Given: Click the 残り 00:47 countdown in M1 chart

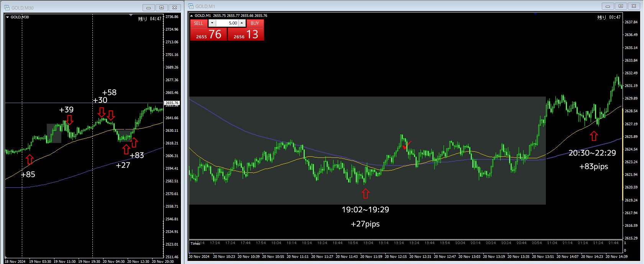Looking at the screenshot, I should [609, 17].
